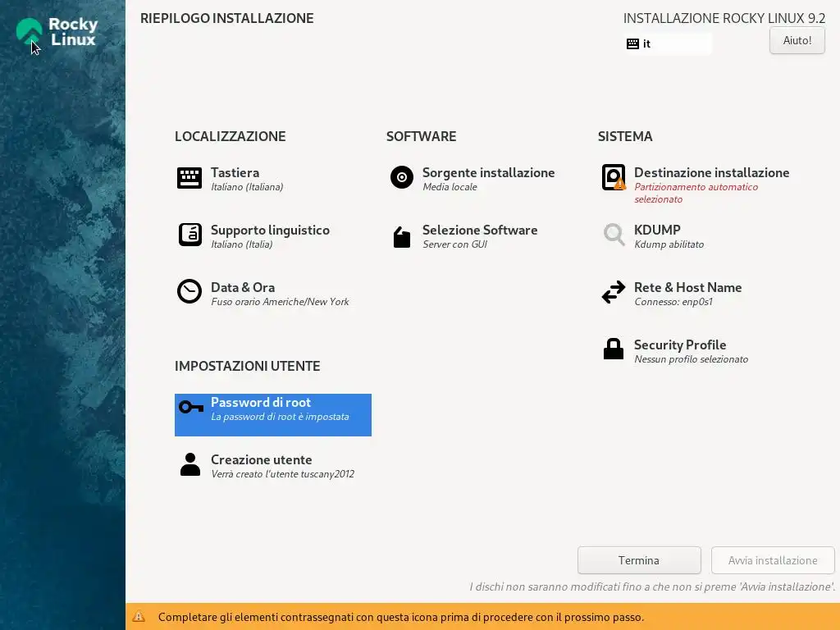
Task: Click 'Partizionamento automatico selezionato' warning text
Action: click(x=696, y=193)
